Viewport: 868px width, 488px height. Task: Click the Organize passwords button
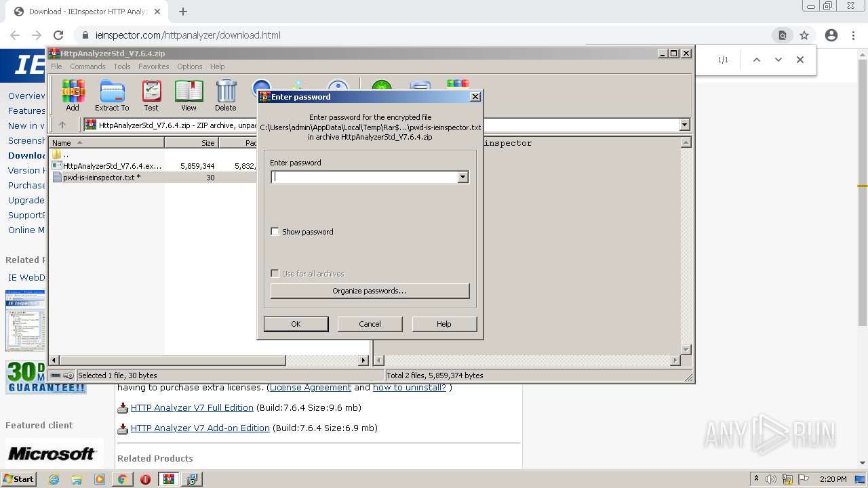point(370,291)
